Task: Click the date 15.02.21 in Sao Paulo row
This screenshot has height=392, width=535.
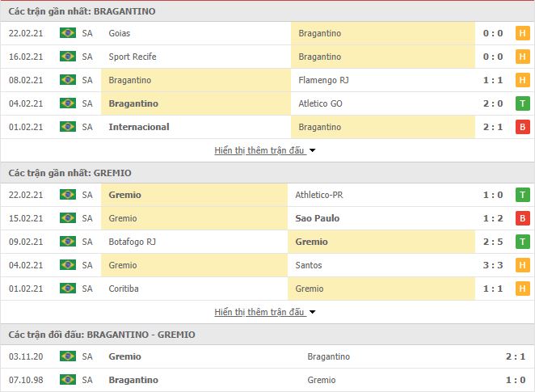Action: click(26, 218)
